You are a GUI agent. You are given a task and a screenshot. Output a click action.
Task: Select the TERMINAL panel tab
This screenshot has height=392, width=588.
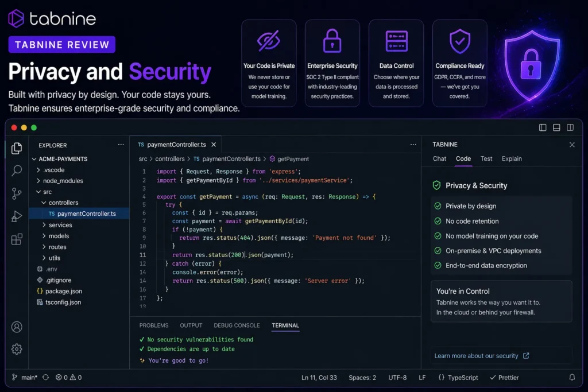tap(285, 325)
